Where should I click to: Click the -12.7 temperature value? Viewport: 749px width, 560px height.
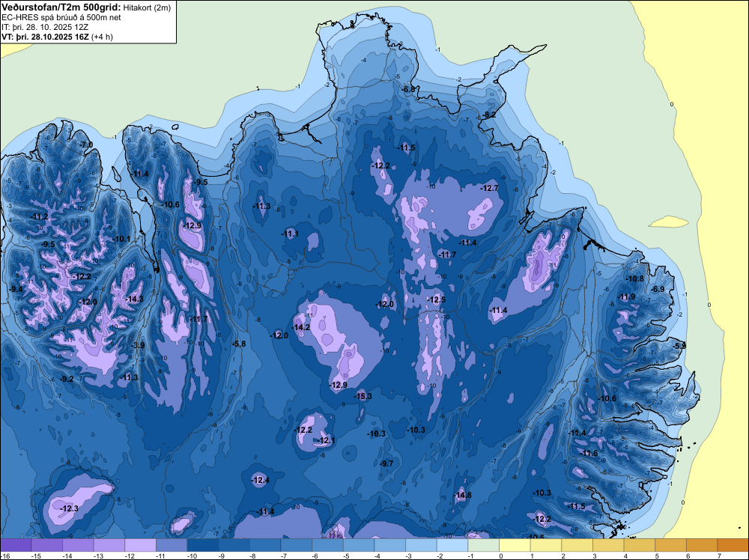pyautogui.click(x=490, y=188)
